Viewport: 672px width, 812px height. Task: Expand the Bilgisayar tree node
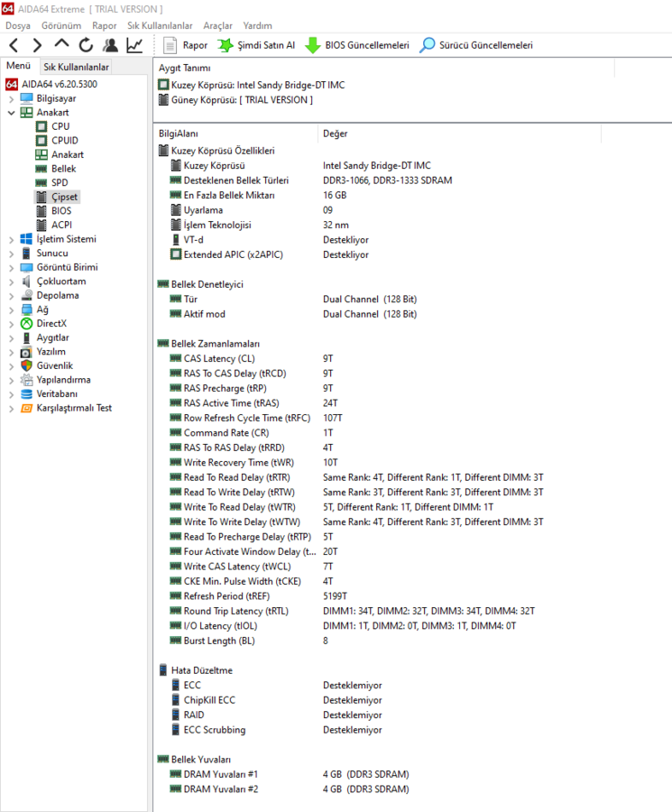(12, 98)
